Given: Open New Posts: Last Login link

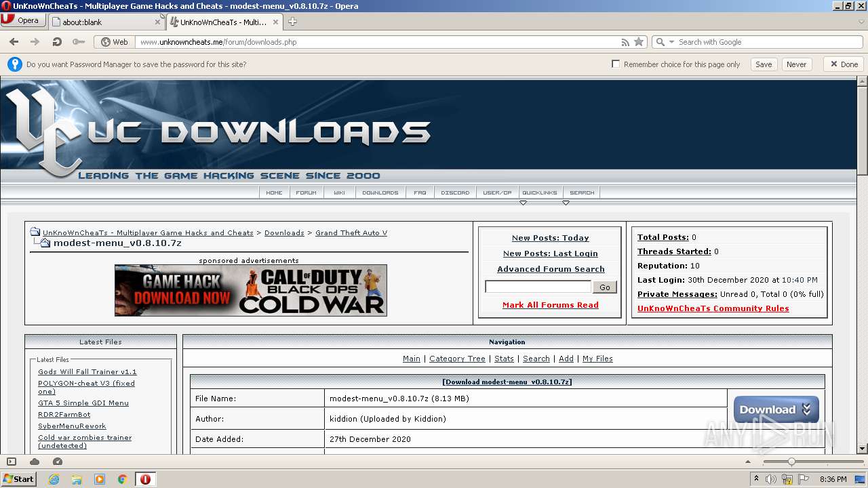Looking at the screenshot, I should coord(550,253).
